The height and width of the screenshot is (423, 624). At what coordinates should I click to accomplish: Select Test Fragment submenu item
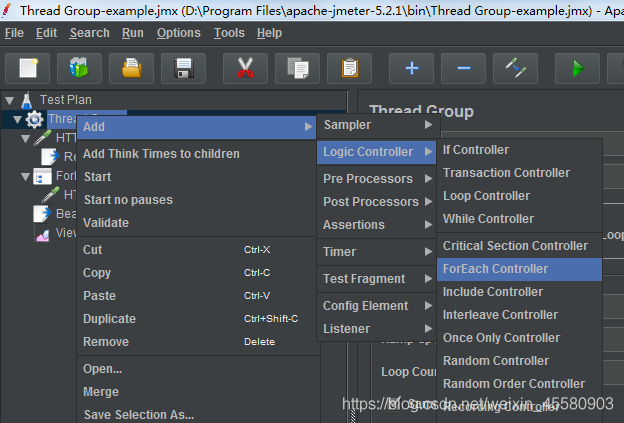pyautogui.click(x=376, y=279)
